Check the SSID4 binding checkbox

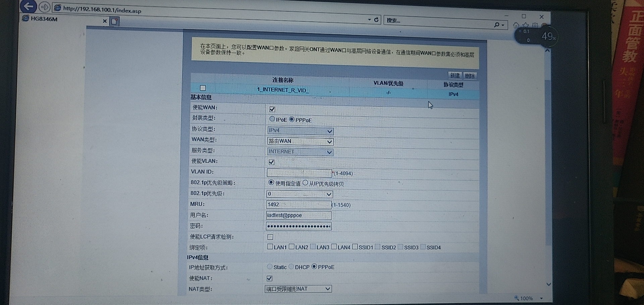pyautogui.click(x=423, y=247)
